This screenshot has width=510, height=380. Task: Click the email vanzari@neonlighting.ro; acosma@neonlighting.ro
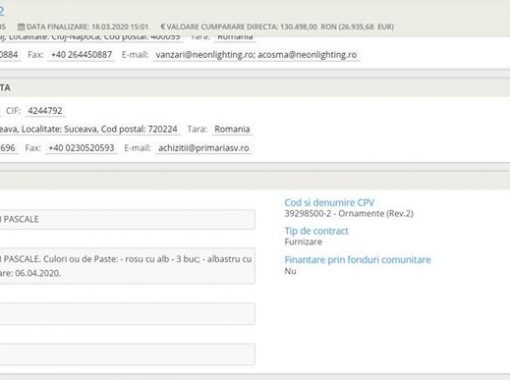(x=256, y=55)
